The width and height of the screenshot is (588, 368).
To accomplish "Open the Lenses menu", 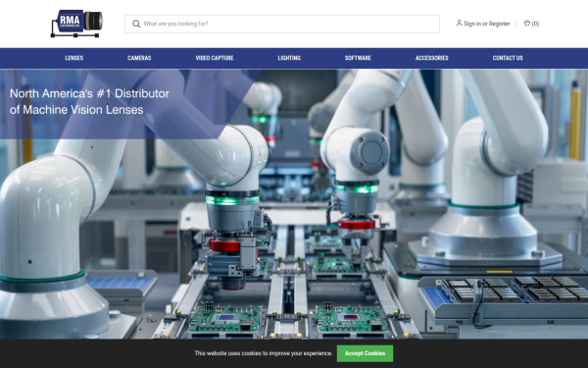I will pyautogui.click(x=74, y=58).
